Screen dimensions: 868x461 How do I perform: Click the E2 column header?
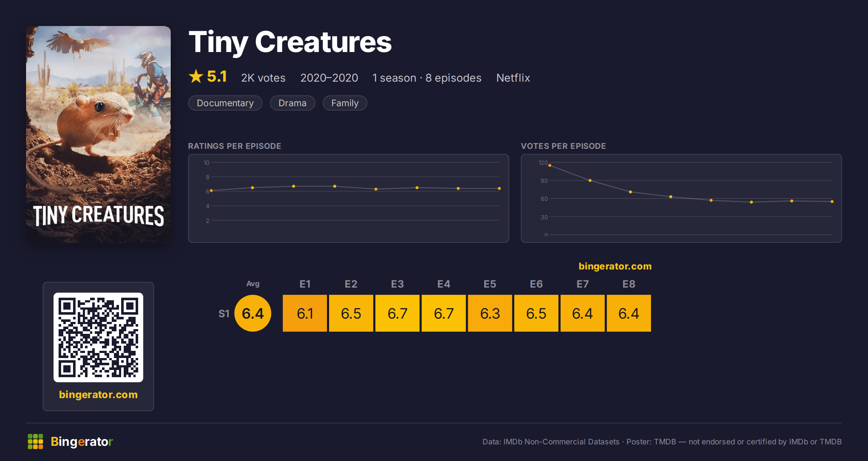(351, 284)
